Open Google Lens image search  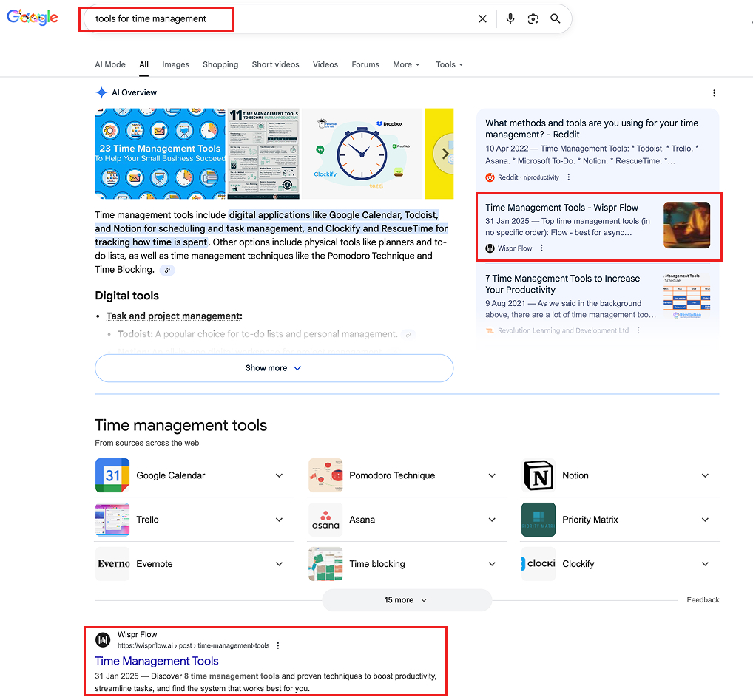point(533,18)
